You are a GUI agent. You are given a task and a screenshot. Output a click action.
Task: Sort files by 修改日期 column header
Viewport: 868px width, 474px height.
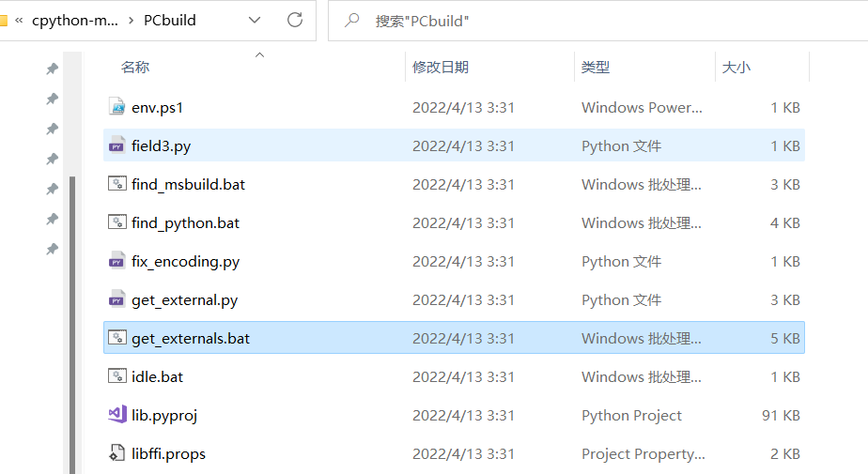(x=441, y=68)
